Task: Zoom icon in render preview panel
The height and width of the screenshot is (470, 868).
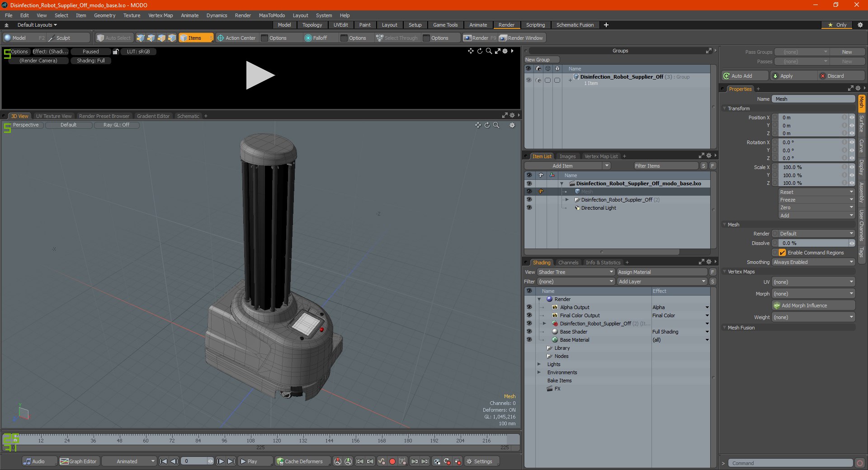Action: pyautogui.click(x=489, y=51)
